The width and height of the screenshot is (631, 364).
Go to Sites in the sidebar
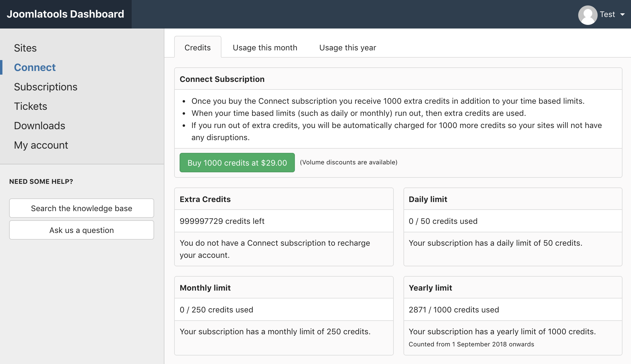coord(25,48)
